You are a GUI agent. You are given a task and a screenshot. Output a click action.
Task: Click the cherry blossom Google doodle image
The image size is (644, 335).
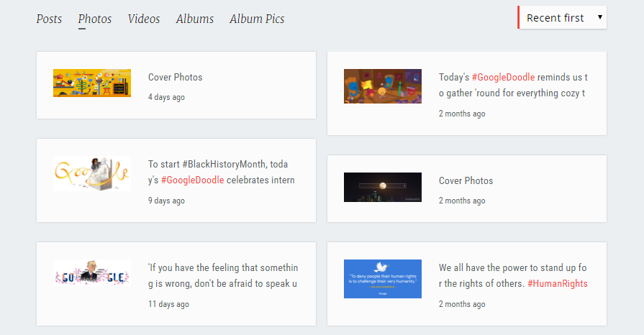click(92, 272)
